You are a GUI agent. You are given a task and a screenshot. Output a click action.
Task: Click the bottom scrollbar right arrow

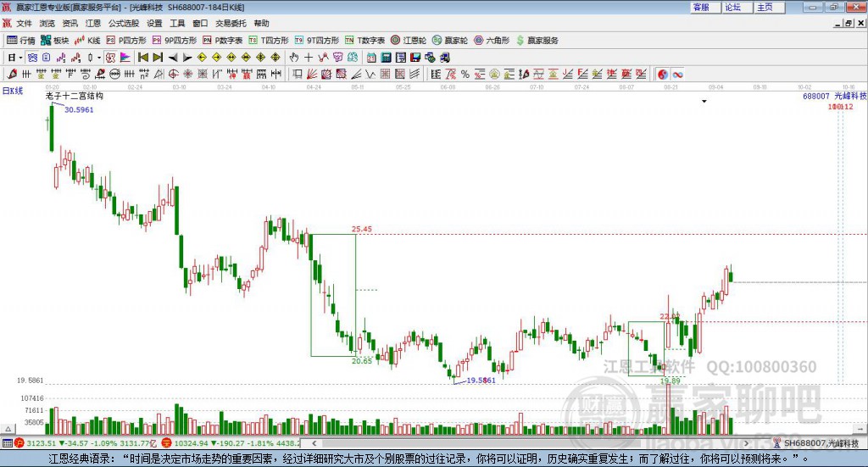pos(746,443)
